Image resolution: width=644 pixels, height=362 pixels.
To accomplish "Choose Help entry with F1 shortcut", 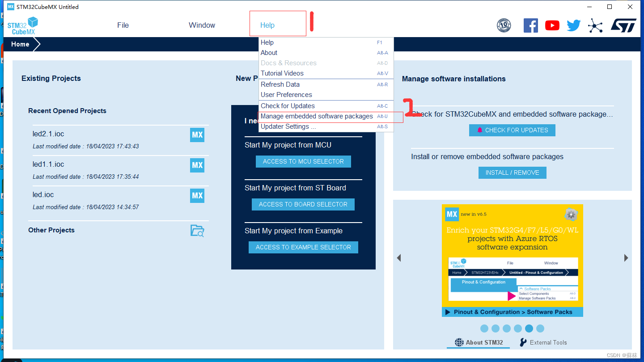I will (326, 42).
